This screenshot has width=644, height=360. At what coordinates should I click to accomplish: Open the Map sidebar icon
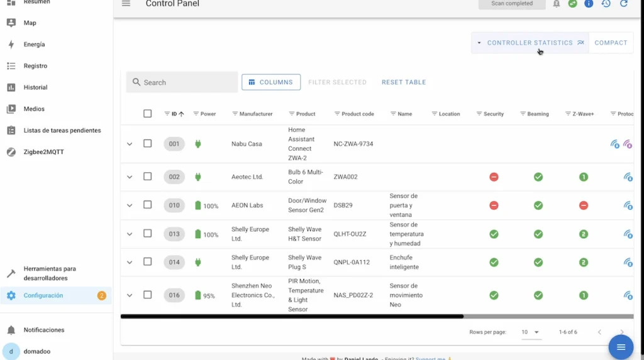tap(11, 23)
